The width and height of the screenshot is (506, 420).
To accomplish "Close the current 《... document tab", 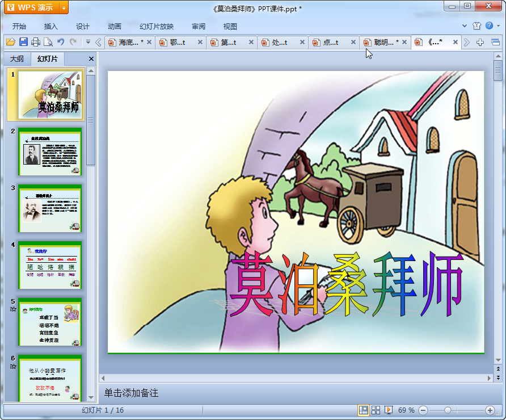I will pos(456,42).
